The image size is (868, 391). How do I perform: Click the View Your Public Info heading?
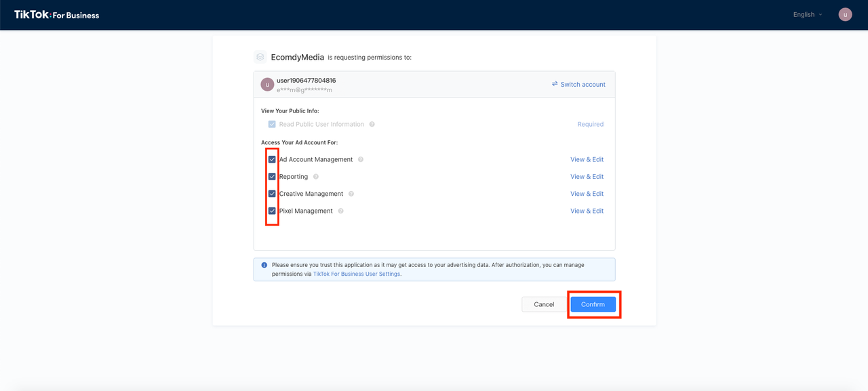point(290,110)
